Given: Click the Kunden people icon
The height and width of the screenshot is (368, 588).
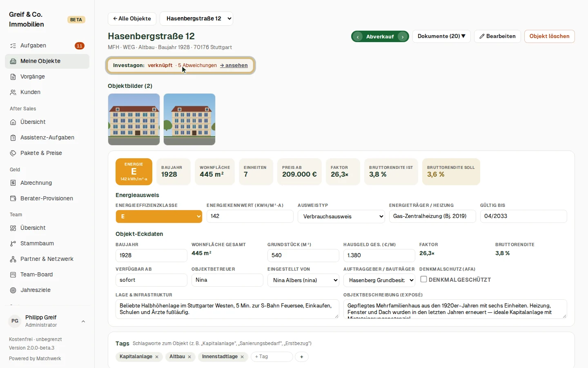Looking at the screenshot, I should point(13,92).
